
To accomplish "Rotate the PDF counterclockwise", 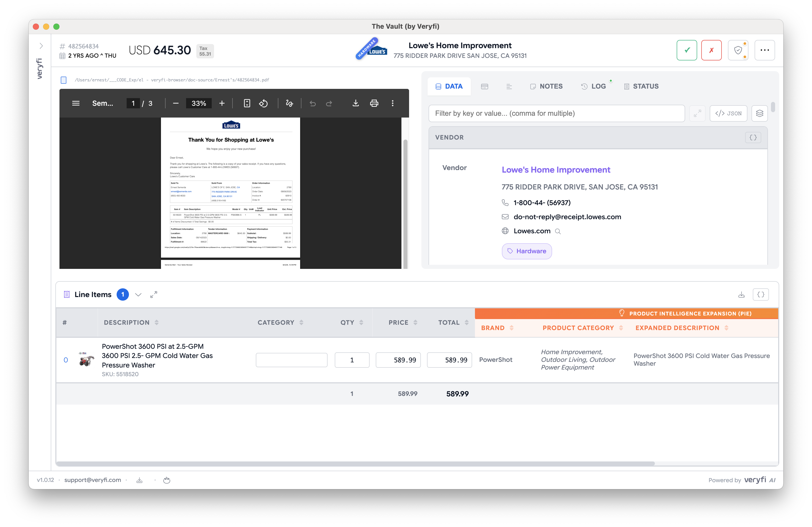I will [263, 103].
